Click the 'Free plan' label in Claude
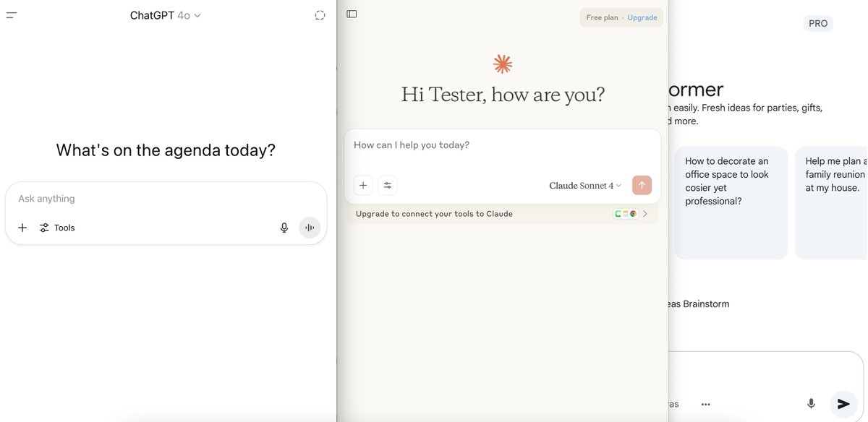868x422 pixels. (x=602, y=17)
